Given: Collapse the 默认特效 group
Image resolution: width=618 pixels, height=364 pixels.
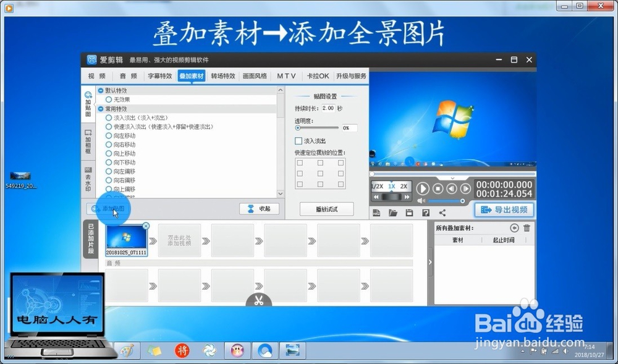Looking at the screenshot, I should (101, 91).
